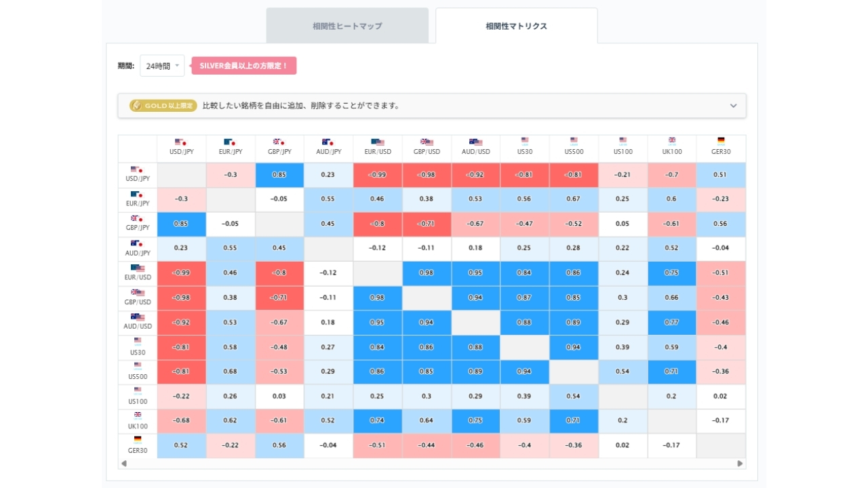Select the EUR/USD flag icon in column header
The image size is (868, 488).
[x=378, y=142]
